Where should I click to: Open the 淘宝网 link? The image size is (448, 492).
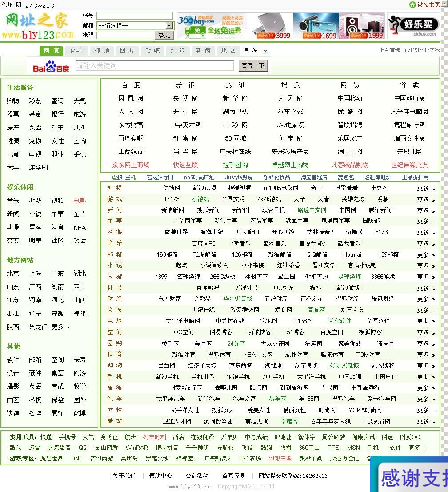click(290, 138)
